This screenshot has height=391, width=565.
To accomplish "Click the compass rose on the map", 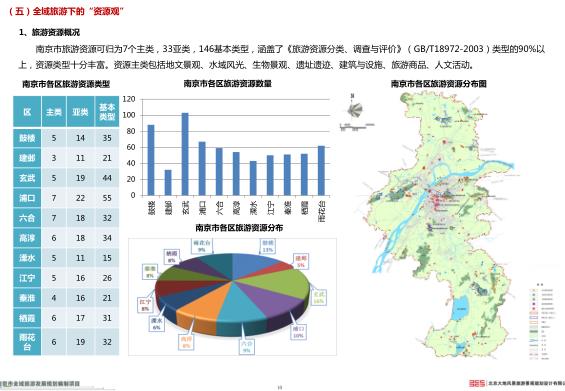I will point(354,108).
